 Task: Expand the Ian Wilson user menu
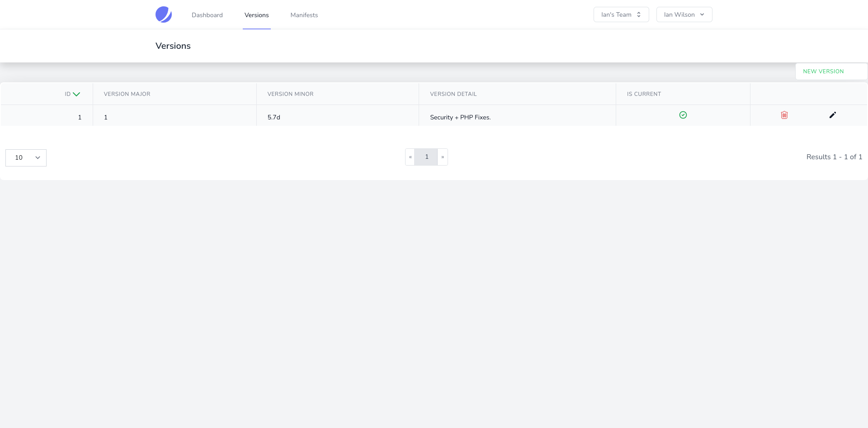684,14
